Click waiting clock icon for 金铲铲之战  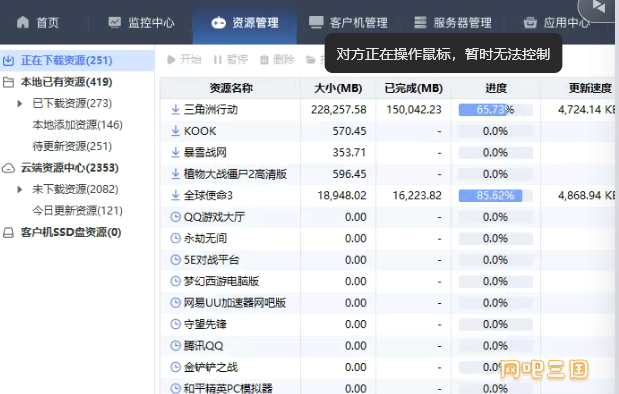click(x=175, y=367)
